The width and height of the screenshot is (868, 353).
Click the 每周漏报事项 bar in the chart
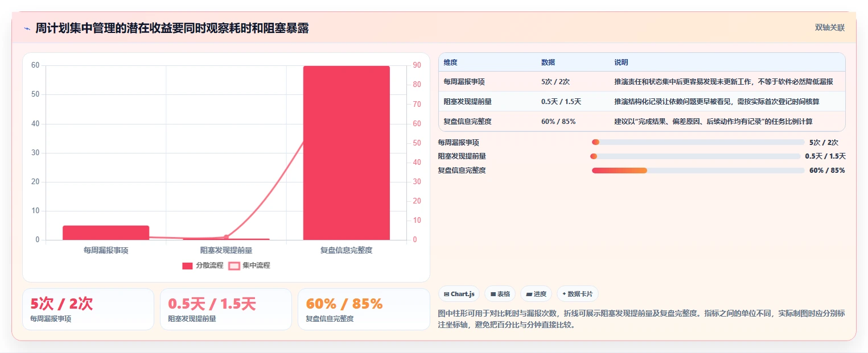click(x=106, y=232)
